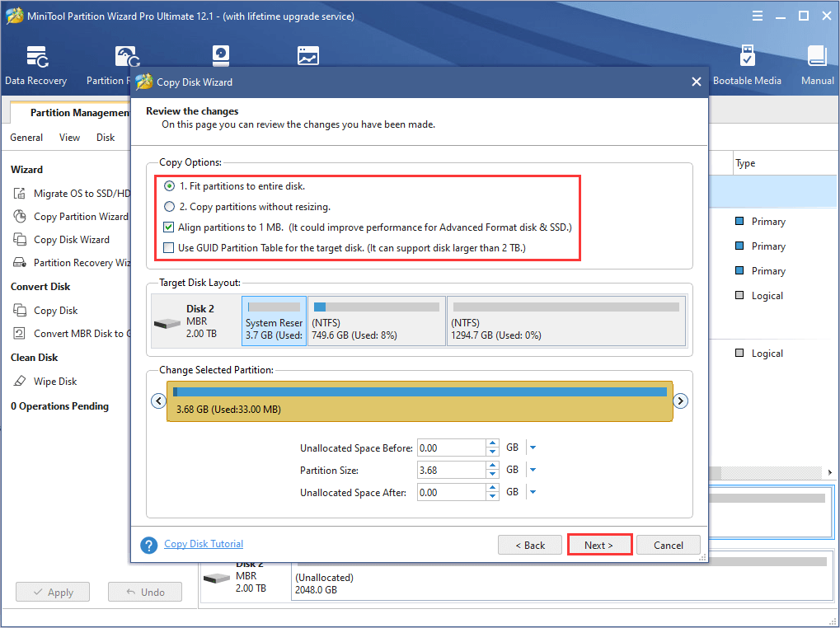Image resolution: width=840 pixels, height=628 pixels.
Task: Click the Apply button
Action: tap(53, 592)
